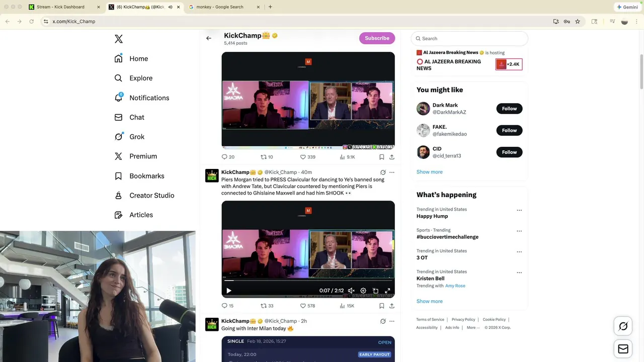Reply to post with 20 replies
Screen dimensions: 644x362
pos(228,157)
